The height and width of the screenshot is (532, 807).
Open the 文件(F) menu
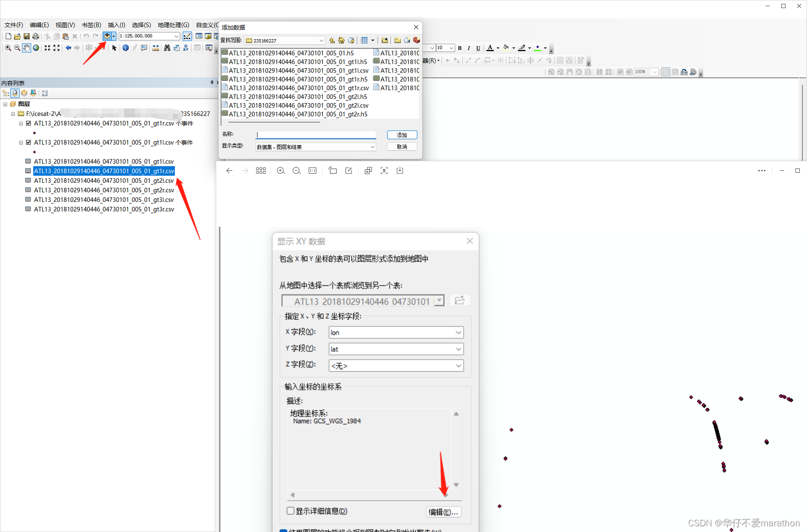tap(13, 25)
